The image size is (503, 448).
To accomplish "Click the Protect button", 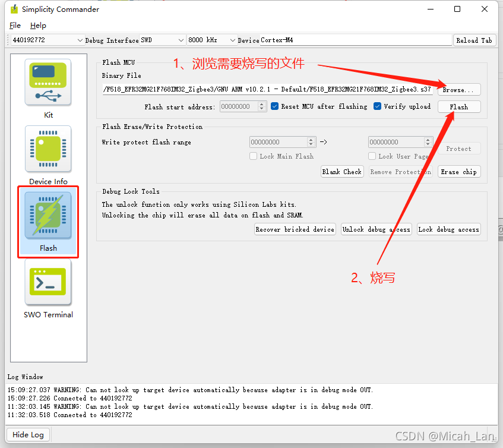I will coord(459,149).
